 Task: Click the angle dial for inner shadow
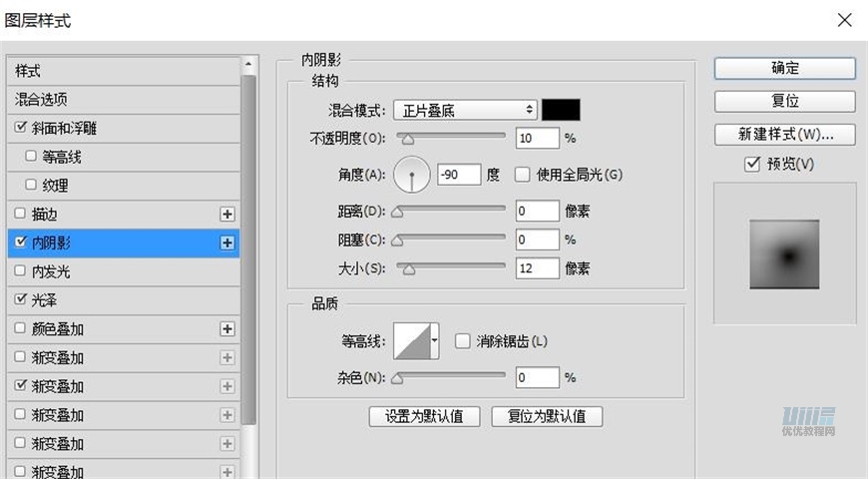pyautogui.click(x=412, y=175)
